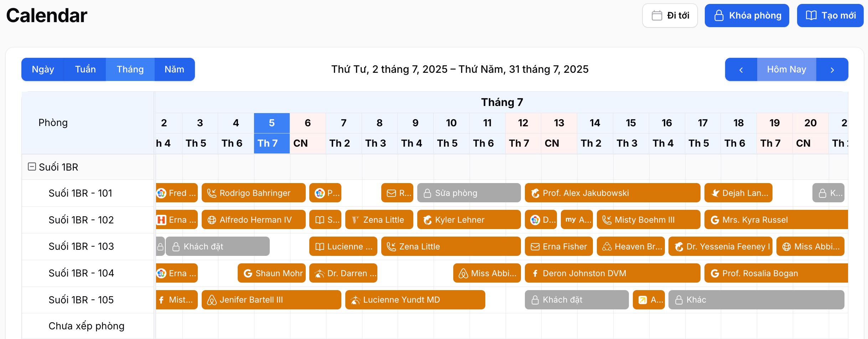This screenshot has height=339, width=868.
Task: Click the lock icon on Sửa phòng block
Action: point(427,193)
